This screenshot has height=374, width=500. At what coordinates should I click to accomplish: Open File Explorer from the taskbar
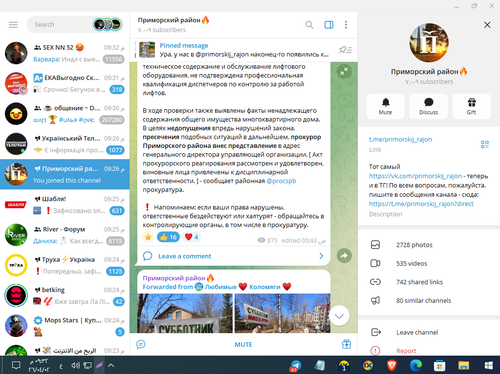point(463,366)
